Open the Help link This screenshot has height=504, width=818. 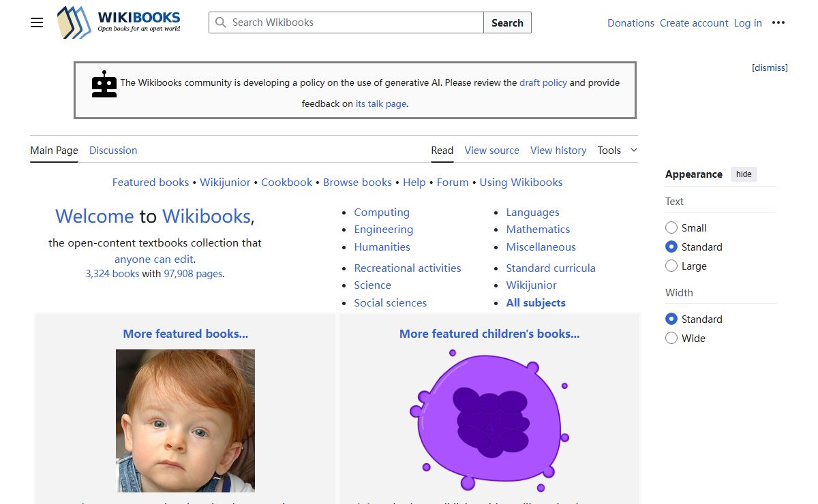point(414,183)
